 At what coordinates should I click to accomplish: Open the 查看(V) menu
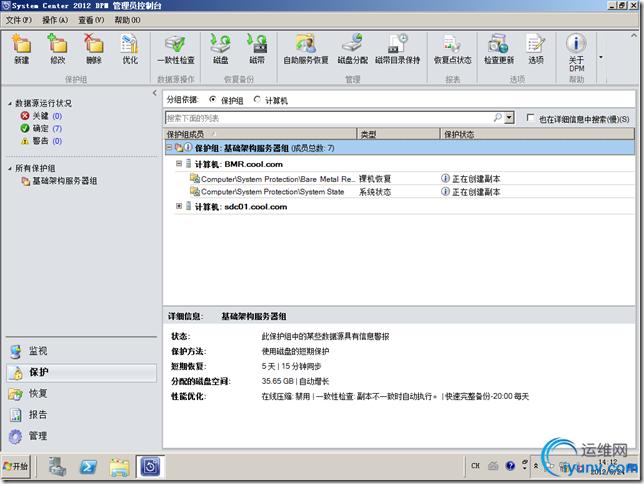pyautogui.click(x=91, y=20)
